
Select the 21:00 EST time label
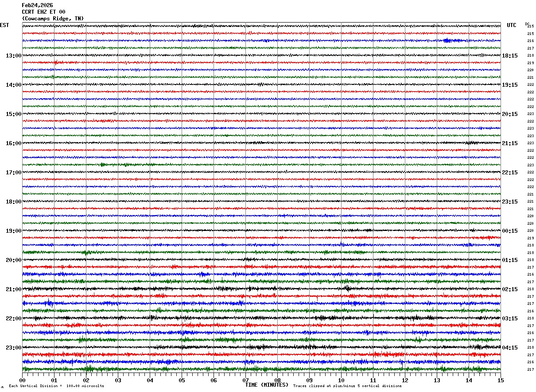(x=13, y=289)
